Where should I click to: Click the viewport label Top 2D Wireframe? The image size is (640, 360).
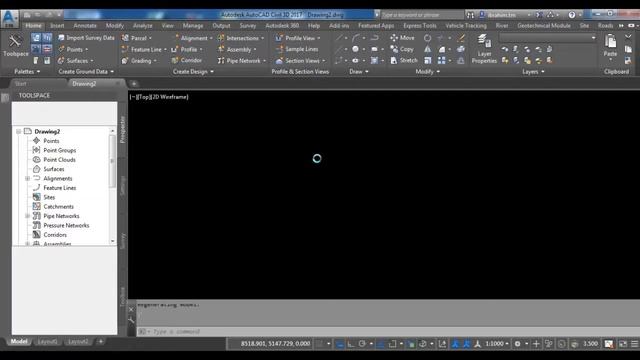159,97
